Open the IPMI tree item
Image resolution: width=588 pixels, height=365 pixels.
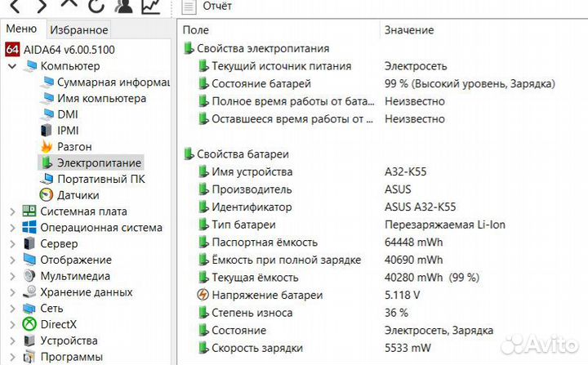68,131
